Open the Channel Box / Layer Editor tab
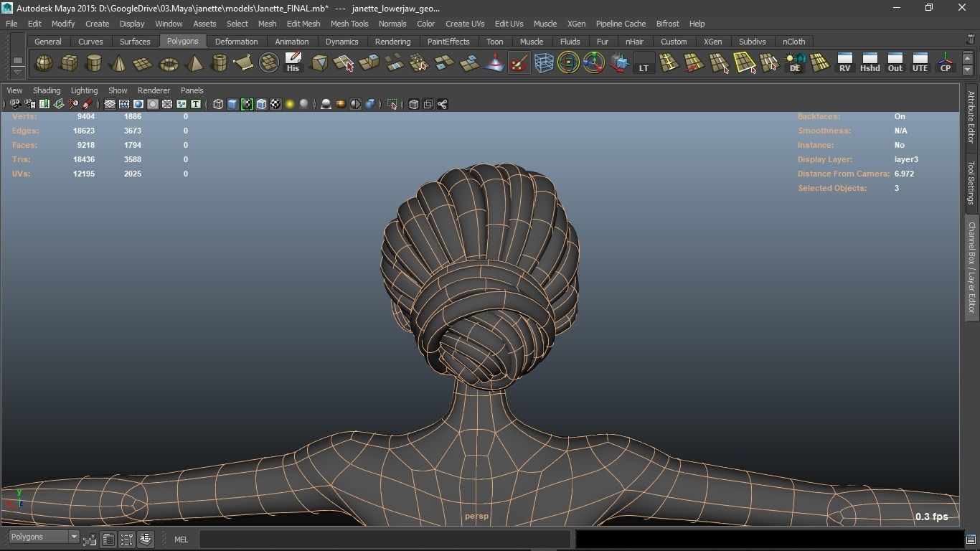 pos(971,268)
